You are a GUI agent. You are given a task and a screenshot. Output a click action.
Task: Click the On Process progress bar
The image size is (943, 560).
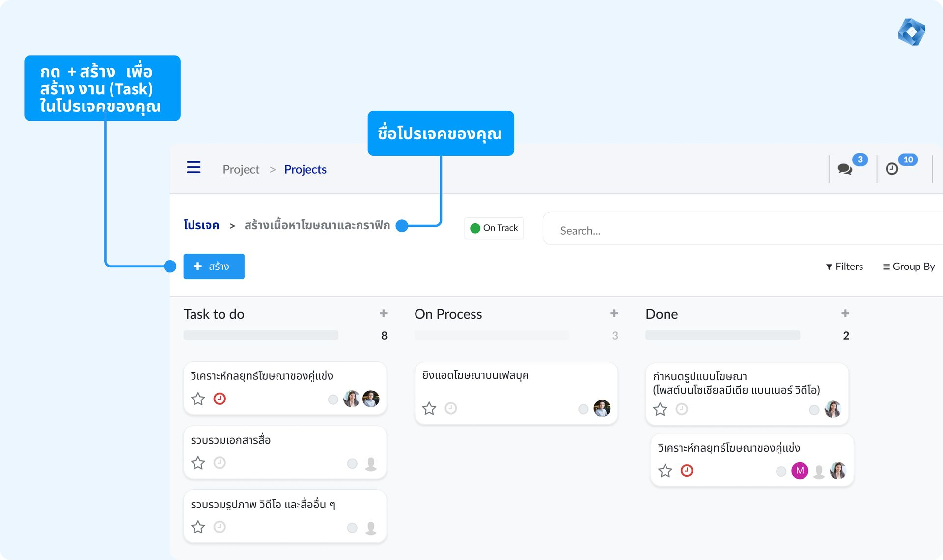pyautogui.click(x=492, y=335)
